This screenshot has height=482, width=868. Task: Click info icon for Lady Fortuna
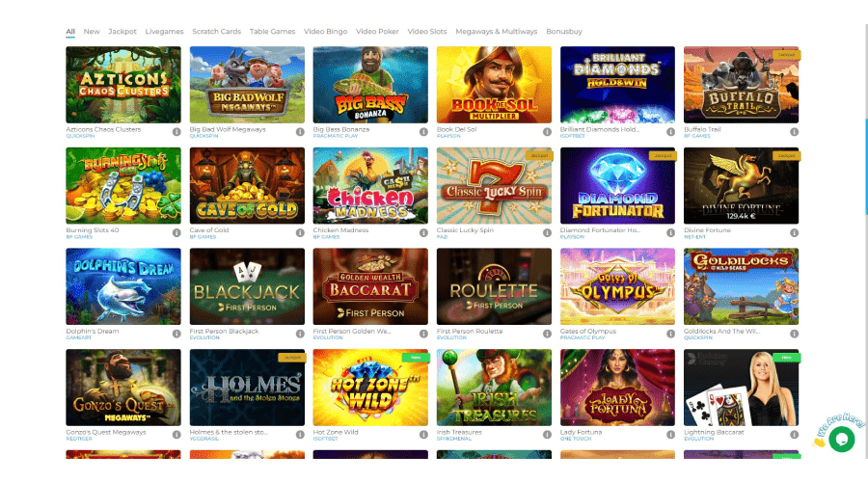coord(670,435)
